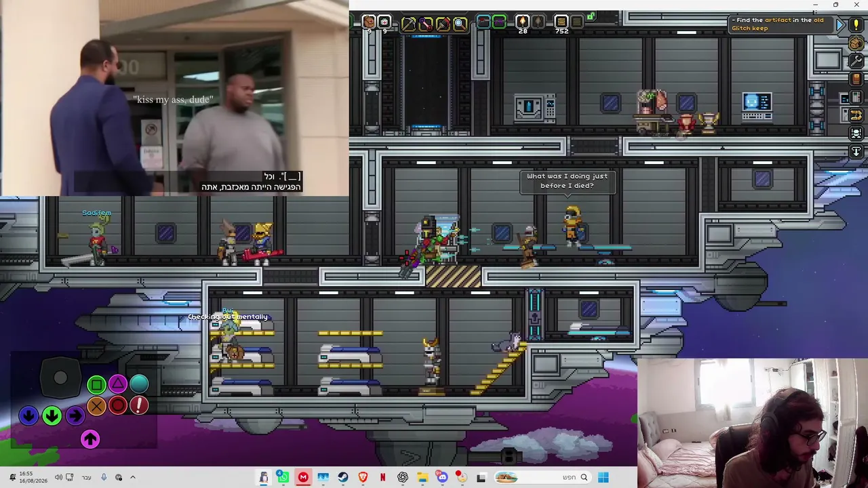This screenshot has height=488, width=868.
Task: Open the collections icon on right sidebar
Action: (856, 115)
